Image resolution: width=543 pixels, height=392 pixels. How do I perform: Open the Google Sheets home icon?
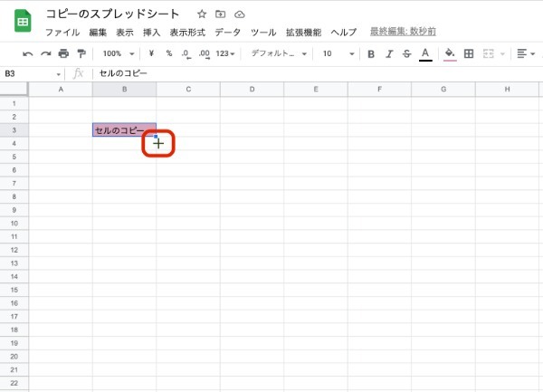[22, 22]
